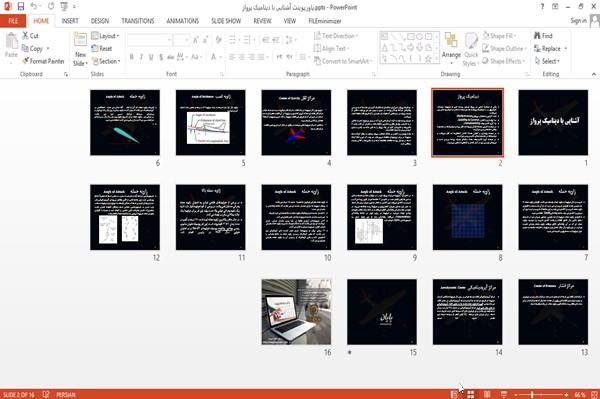Click the Arrange button
Screen dimensions: 600x399
coord(452,47)
